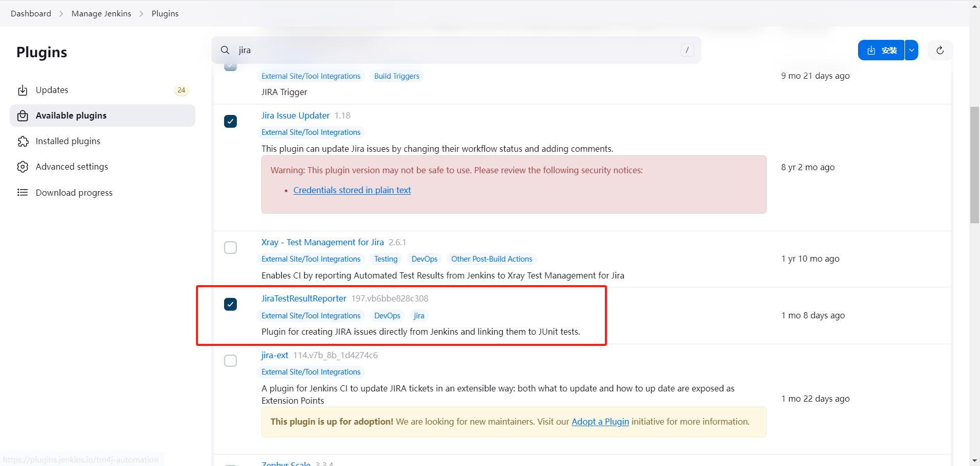
Task: Open Jira Issue Updater plugin link
Action: (x=296, y=115)
